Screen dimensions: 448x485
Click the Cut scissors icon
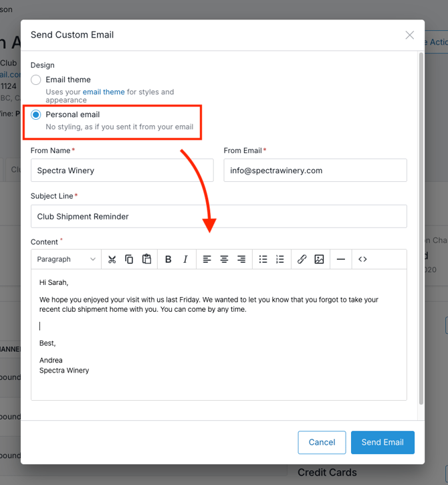click(112, 259)
